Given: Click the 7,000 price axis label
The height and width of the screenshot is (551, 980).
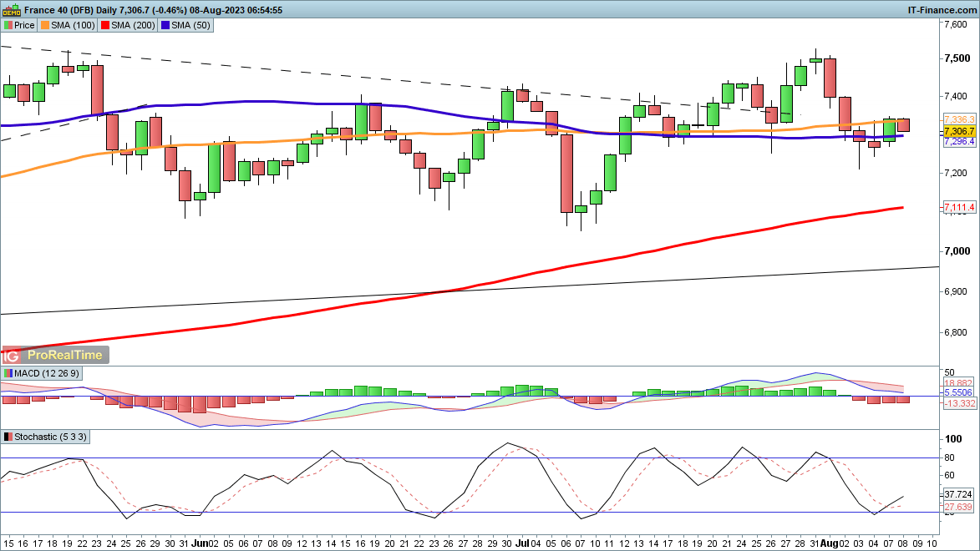Looking at the screenshot, I should point(957,251).
